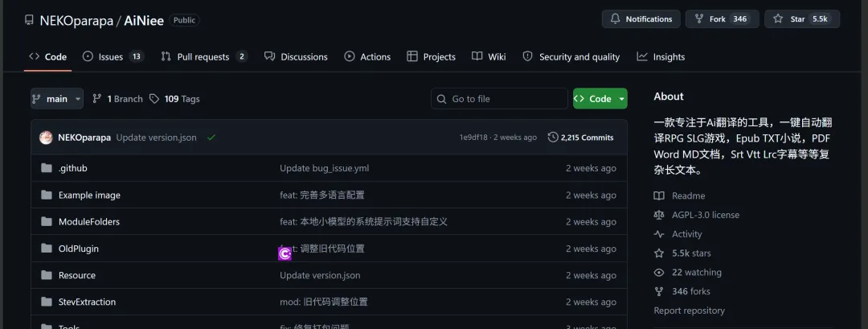Image resolution: width=868 pixels, height=329 pixels.
Task: View the 1 Branch link
Action: [117, 99]
